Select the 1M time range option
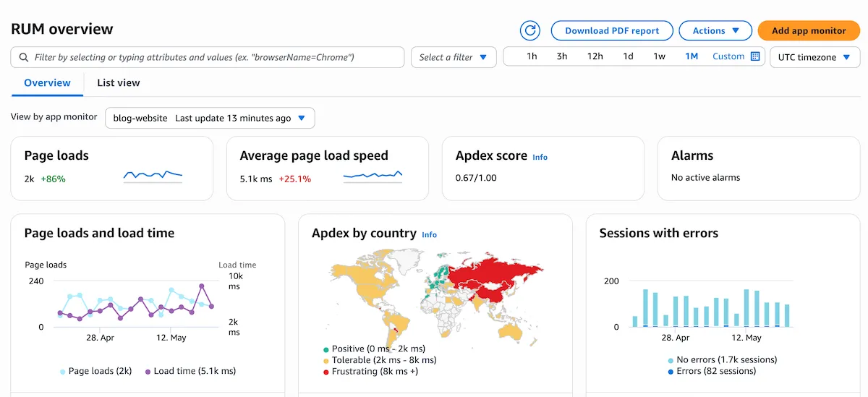The image size is (868, 397). point(692,56)
